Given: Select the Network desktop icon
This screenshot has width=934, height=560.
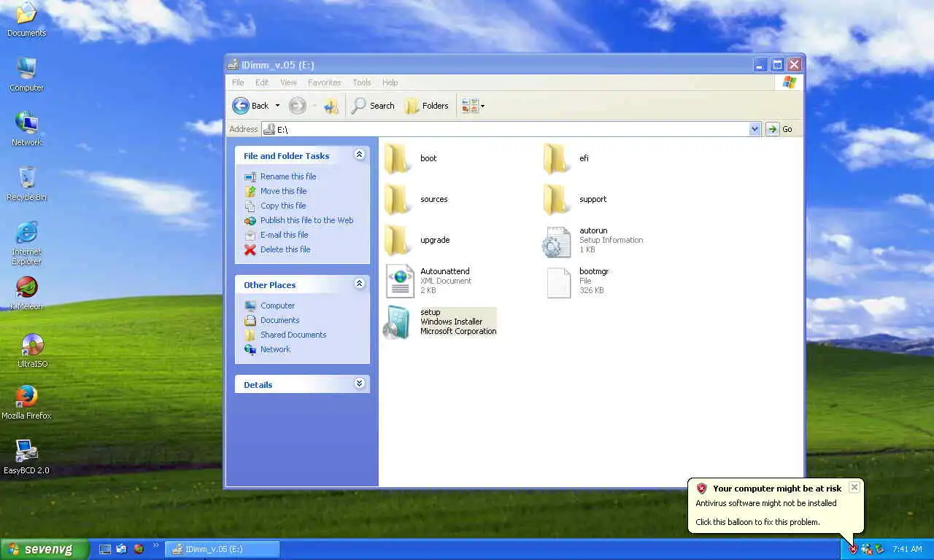Looking at the screenshot, I should (27, 129).
